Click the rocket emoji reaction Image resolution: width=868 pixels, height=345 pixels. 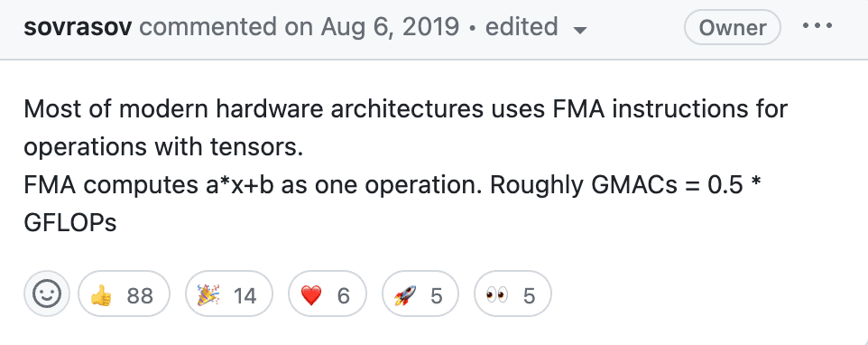(x=420, y=294)
